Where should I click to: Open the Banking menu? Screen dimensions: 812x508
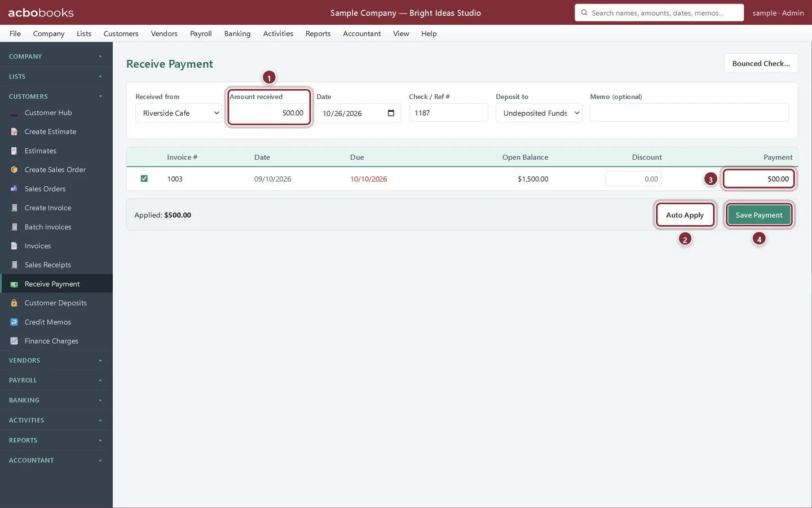(237, 33)
